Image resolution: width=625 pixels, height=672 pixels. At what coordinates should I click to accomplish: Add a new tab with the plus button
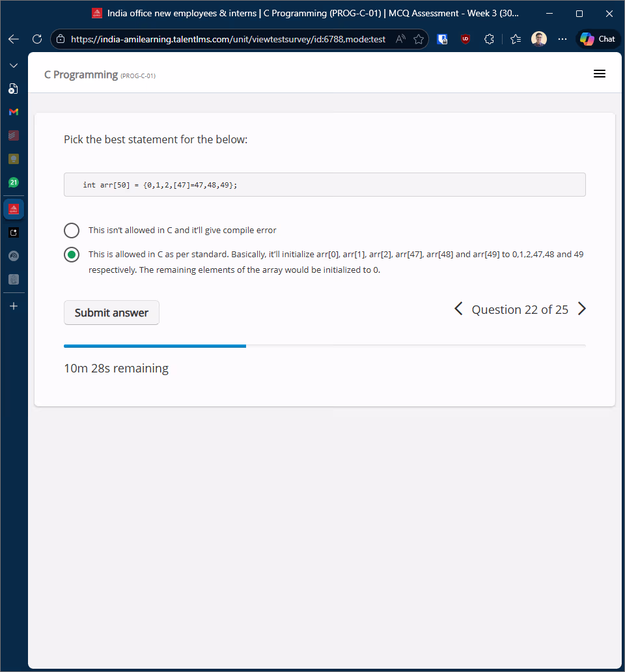pyautogui.click(x=14, y=306)
